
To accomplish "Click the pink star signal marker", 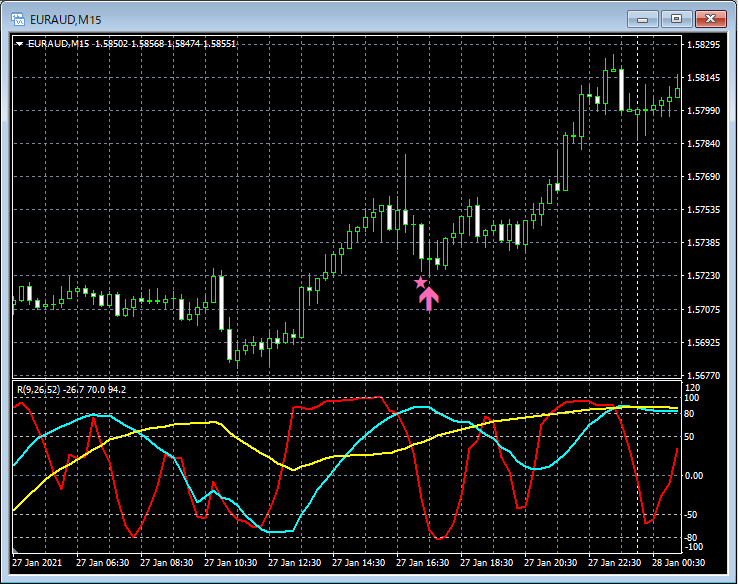I will click(x=420, y=283).
